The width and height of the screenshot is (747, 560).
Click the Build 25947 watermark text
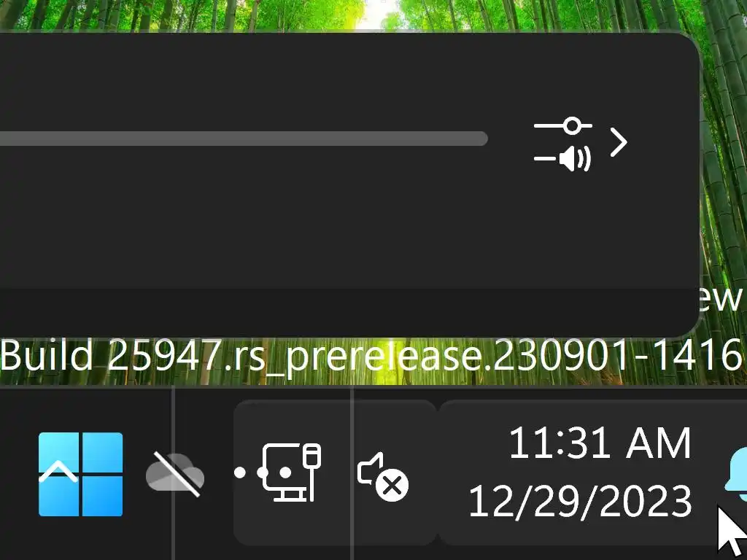tap(371, 357)
